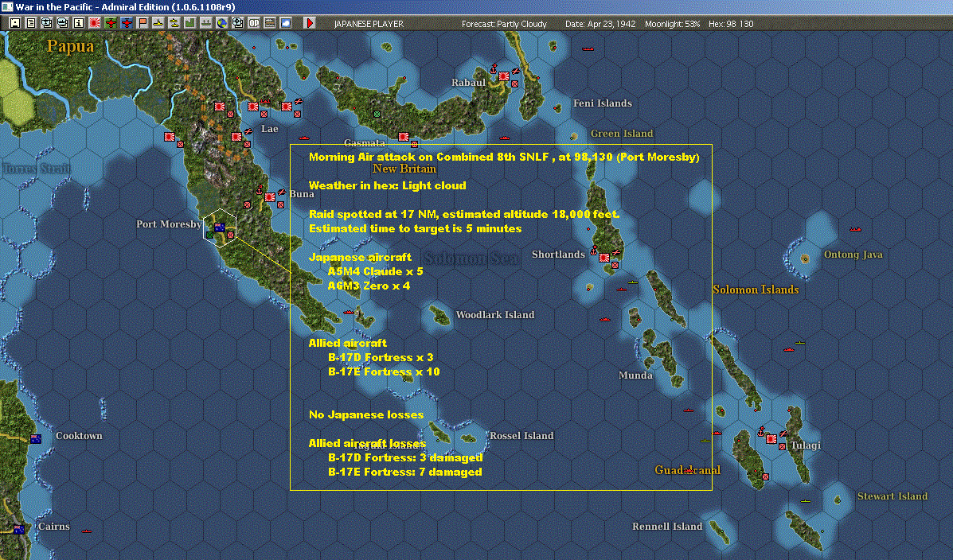The width and height of the screenshot is (953, 560).
Task: Click the ship with arrows toolbar icon
Action: pos(206,23)
